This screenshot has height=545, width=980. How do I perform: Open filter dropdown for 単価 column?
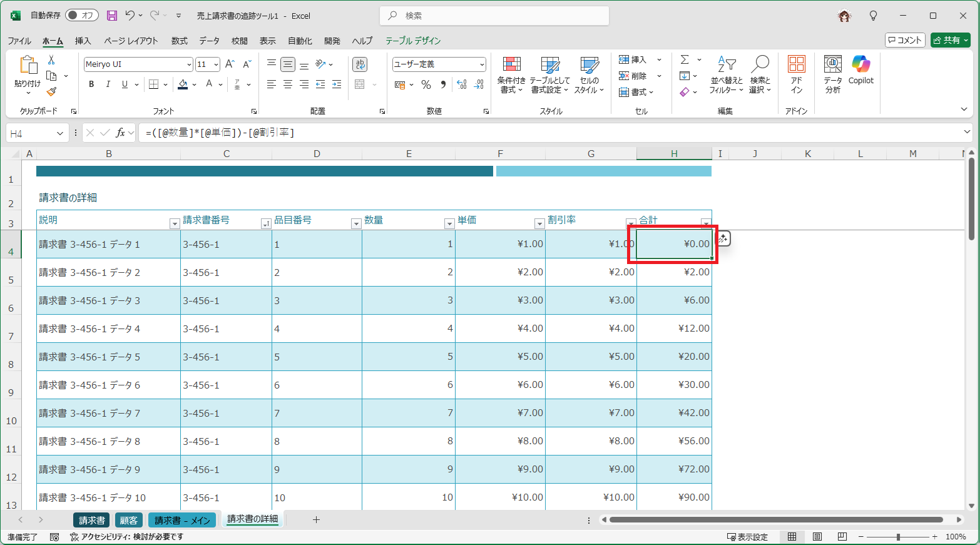point(539,224)
